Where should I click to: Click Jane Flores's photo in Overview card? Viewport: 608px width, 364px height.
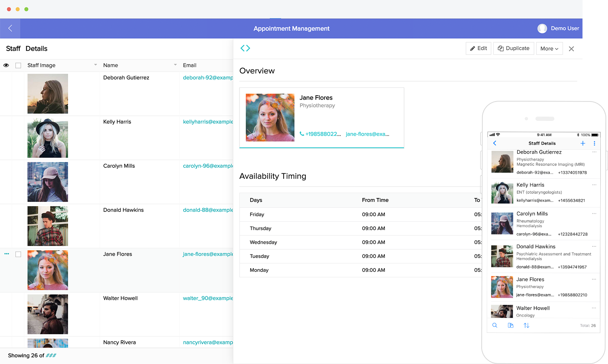(270, 118)
